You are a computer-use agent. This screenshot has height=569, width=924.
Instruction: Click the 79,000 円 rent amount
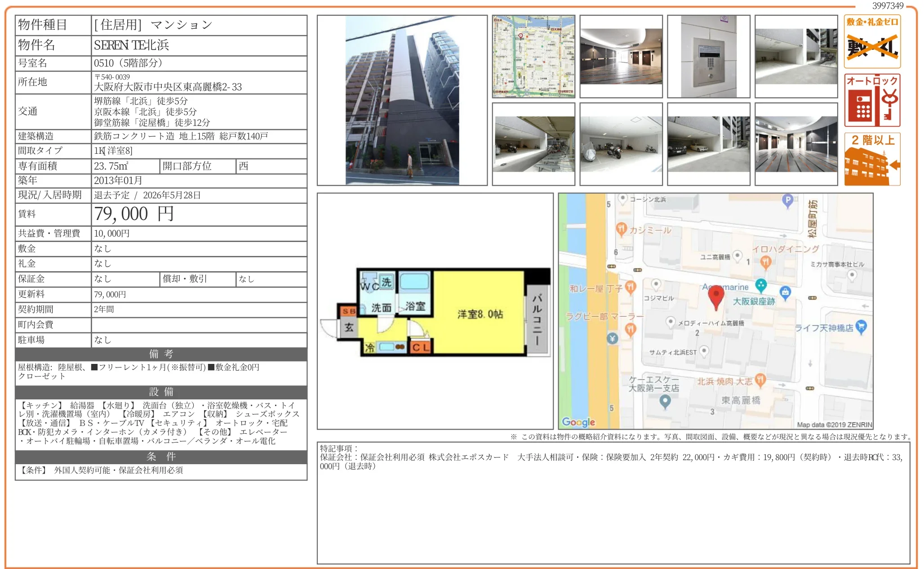click(134, 214)
